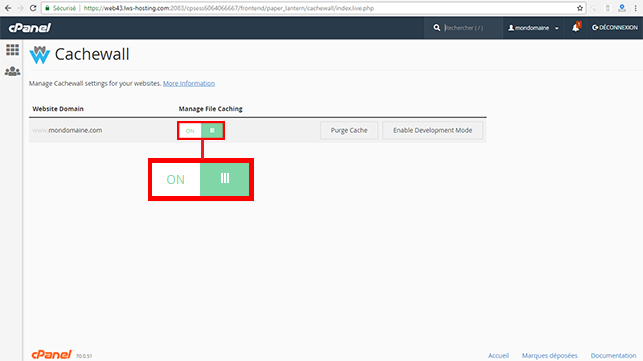Click the Cachewall W logo
This screenshot has width=643, height=361.
point(39,55)
